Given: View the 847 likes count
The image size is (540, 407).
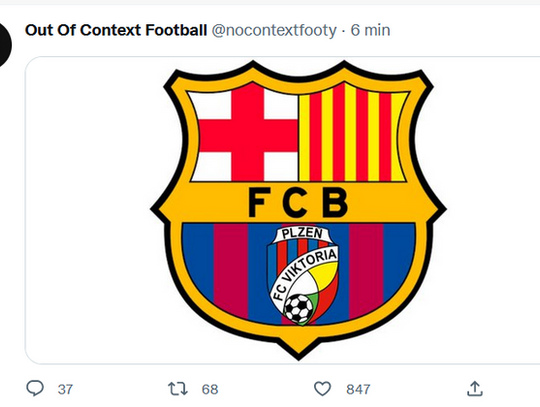Looking at the screenshot, I should pyautogui.click(x=358, y=389).
